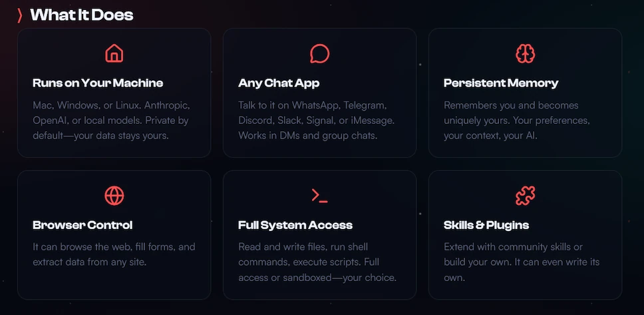The height and width of the screenshot is (315, 644).
Task: Click the "Remembers you" description paragraph
Action: 517,121
